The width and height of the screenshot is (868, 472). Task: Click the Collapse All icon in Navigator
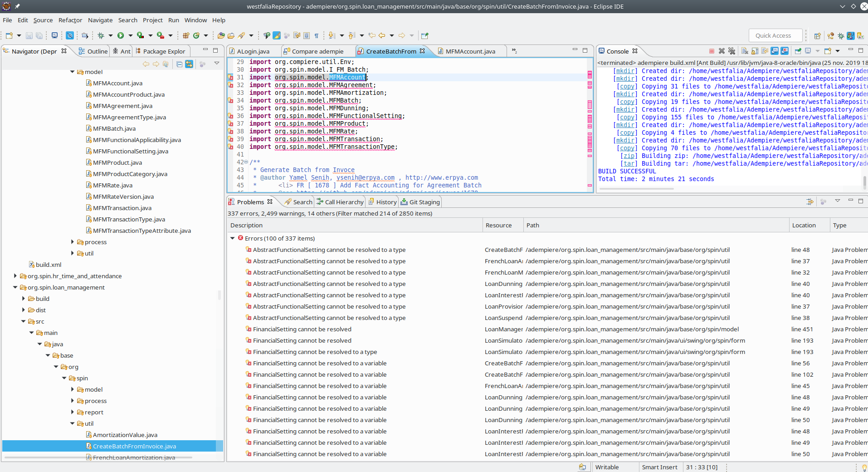click(180, 64)
